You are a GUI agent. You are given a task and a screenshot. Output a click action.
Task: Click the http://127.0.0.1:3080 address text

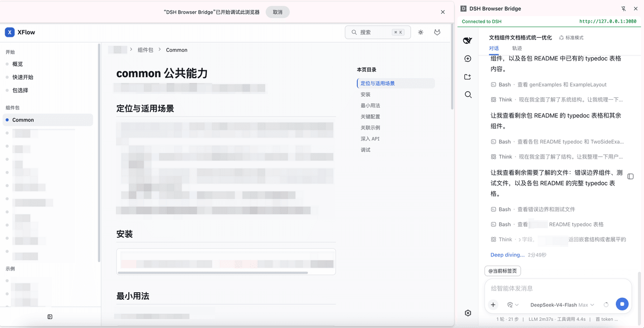tap(608, 22)
